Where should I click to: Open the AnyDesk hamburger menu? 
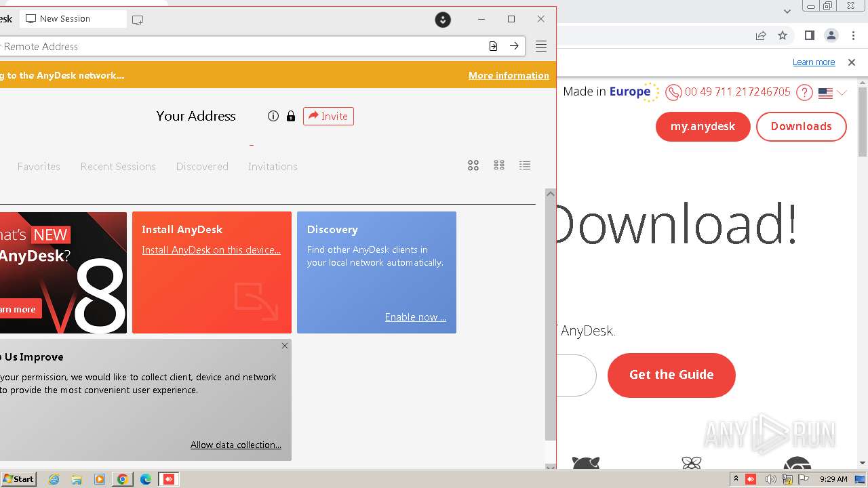(x=541, y=46)
